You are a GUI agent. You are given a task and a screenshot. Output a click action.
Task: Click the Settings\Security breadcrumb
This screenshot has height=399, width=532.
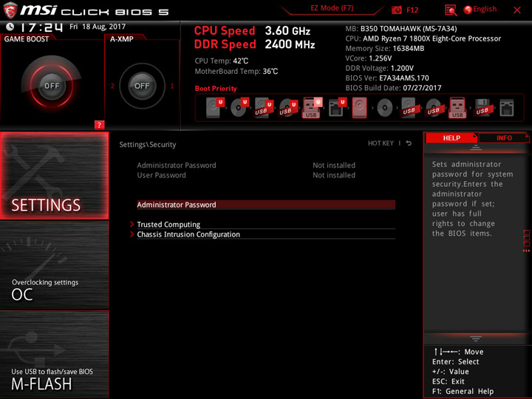point(148,145)
